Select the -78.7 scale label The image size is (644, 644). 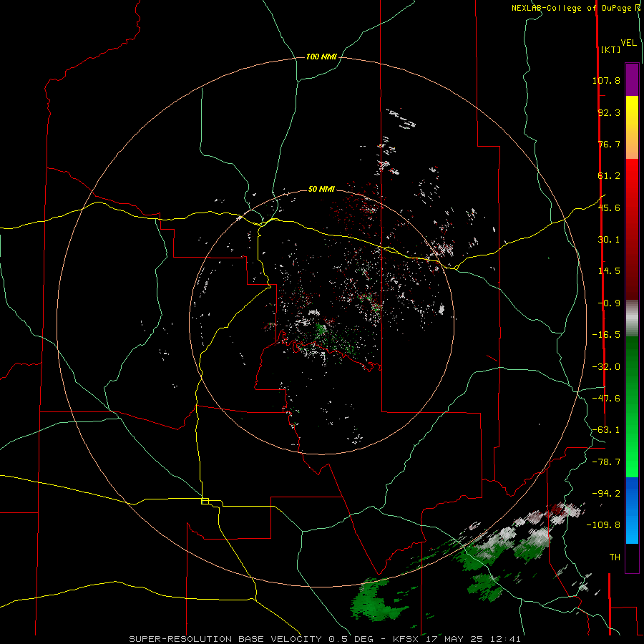coord(606,462)
